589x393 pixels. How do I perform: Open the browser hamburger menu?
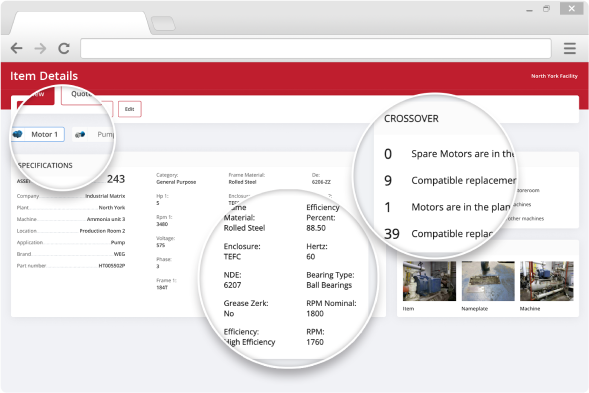(x=569, y=48)
